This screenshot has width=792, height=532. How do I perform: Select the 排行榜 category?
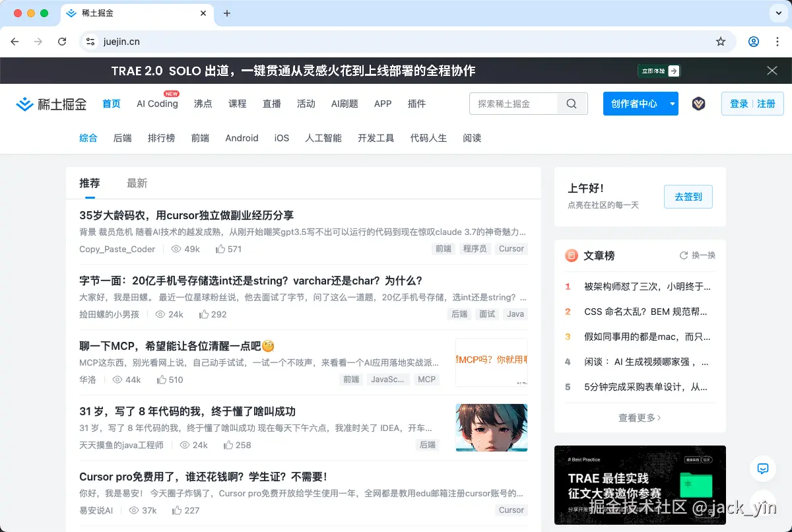click(x=162, y=138)
